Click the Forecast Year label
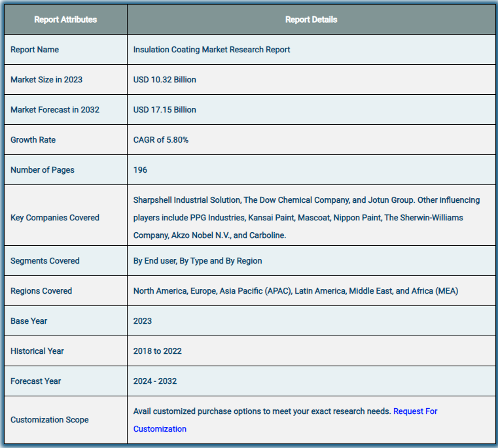 (x=35, y=382)
